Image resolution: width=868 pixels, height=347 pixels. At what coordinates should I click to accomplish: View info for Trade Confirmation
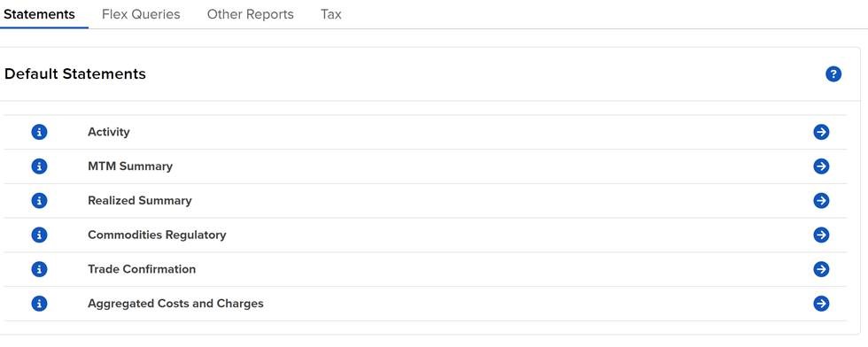point(39,269)
